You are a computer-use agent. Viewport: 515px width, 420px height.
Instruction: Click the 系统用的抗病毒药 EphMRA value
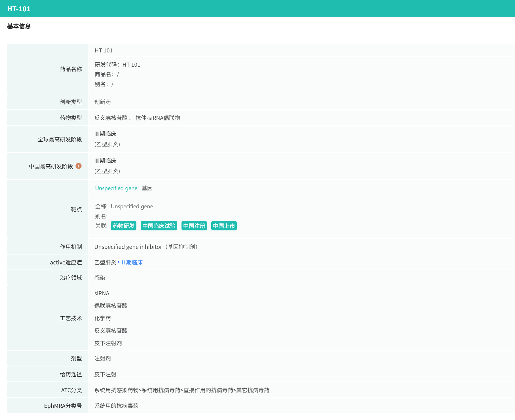point(116,406)
